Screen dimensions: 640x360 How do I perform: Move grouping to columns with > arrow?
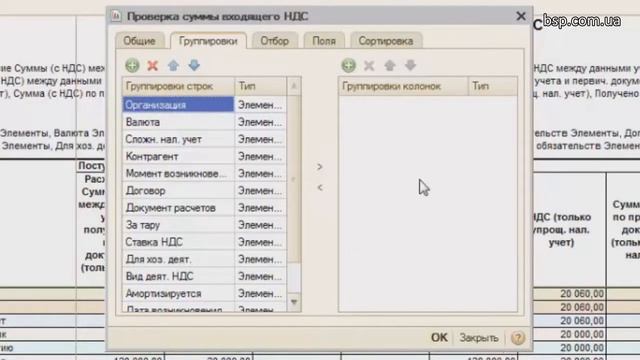coord(320,167)
